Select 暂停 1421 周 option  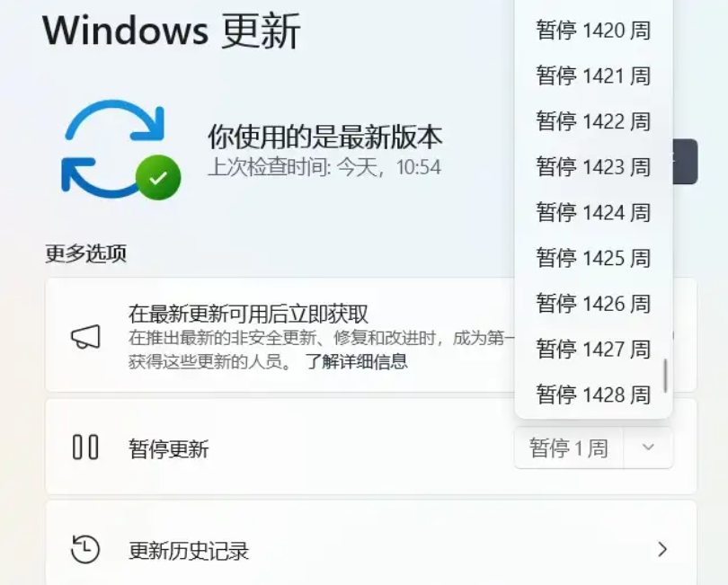(x=593, y=75)
